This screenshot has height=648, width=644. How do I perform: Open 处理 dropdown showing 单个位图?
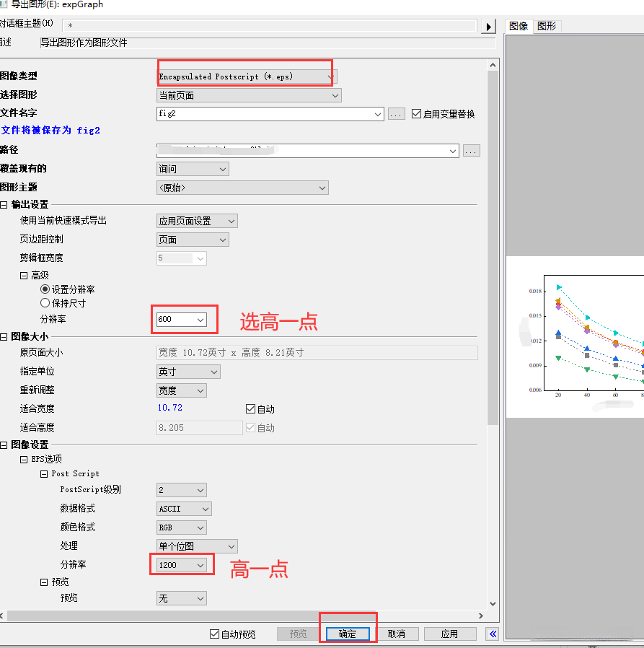click(197, 546)
